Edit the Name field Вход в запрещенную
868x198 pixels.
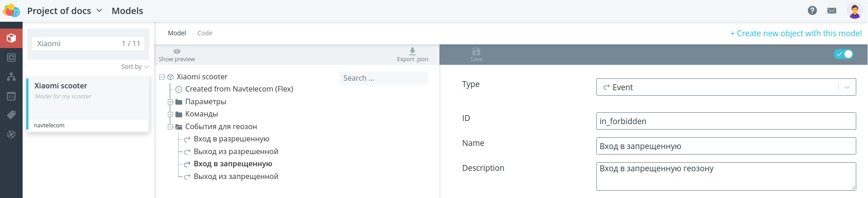pyautogui.click(x=726, y=146)
